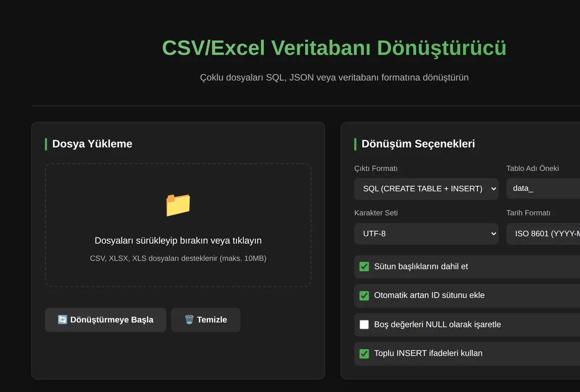The image size is (580, 392).
Task: Open the Tarih Formatı ISO 8601 dropdown
Action: point(543,233)
